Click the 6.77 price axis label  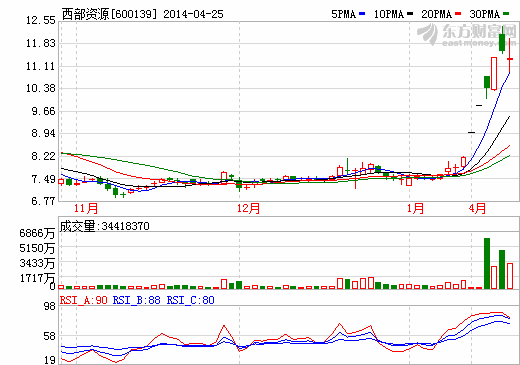(43, 201)
